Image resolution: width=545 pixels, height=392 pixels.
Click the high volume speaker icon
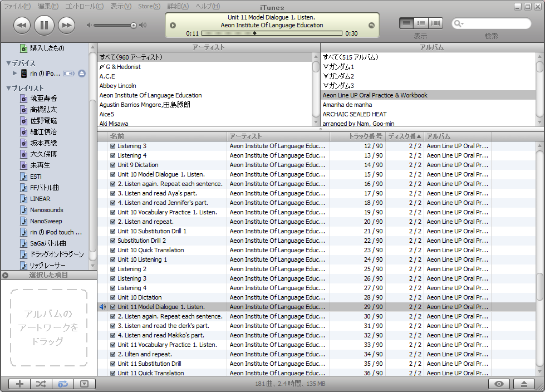pos(143,26)
